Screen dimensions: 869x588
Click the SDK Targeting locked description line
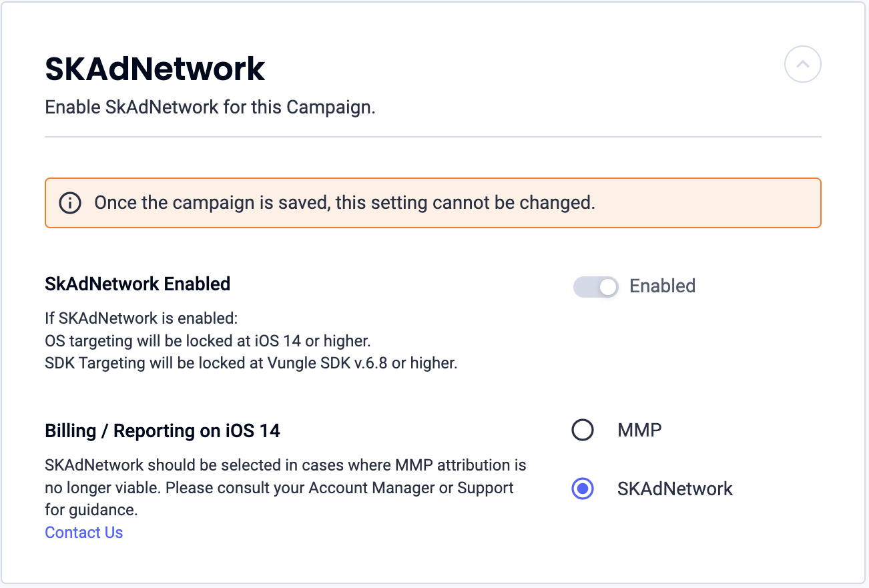click(251, 364)
